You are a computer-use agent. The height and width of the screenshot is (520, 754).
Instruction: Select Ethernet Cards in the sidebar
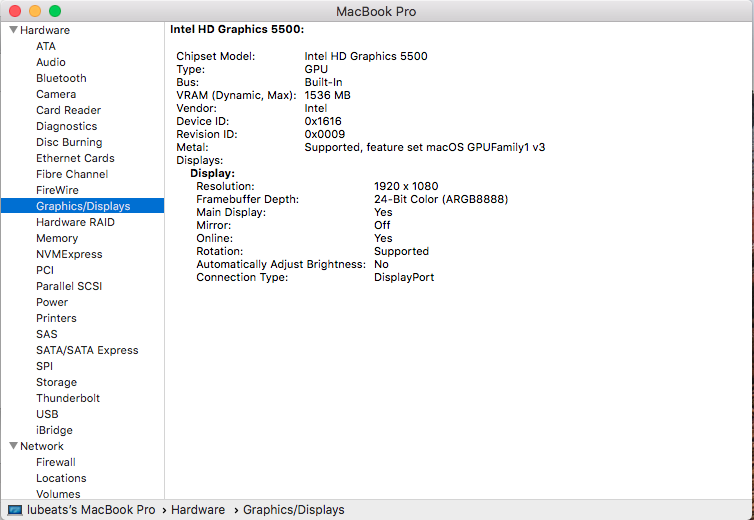click(x=75, y=158)
